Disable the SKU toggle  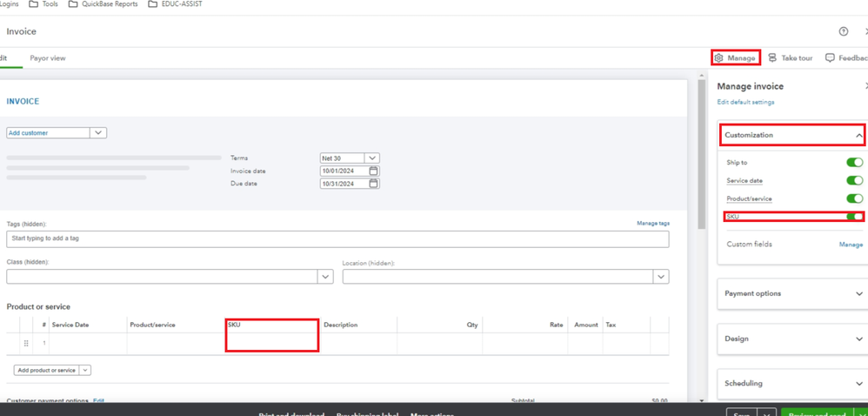tap(854, 217)
